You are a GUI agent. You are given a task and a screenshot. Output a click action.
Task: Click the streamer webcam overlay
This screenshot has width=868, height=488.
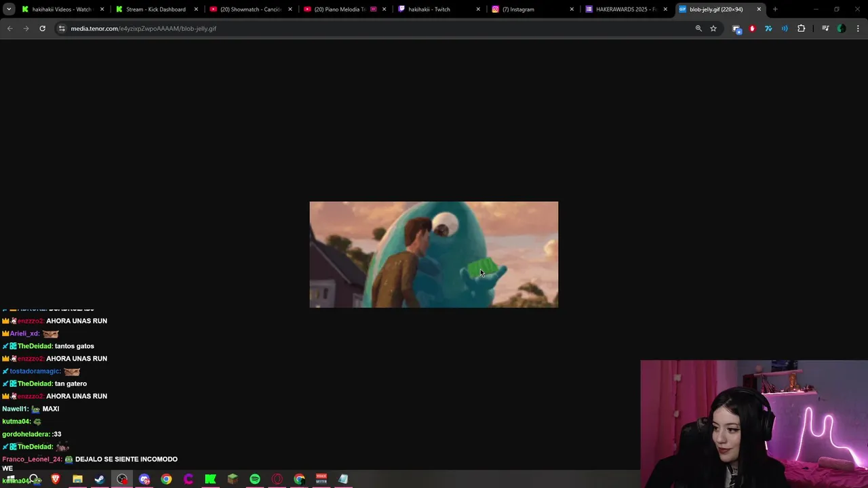(754, 424)
